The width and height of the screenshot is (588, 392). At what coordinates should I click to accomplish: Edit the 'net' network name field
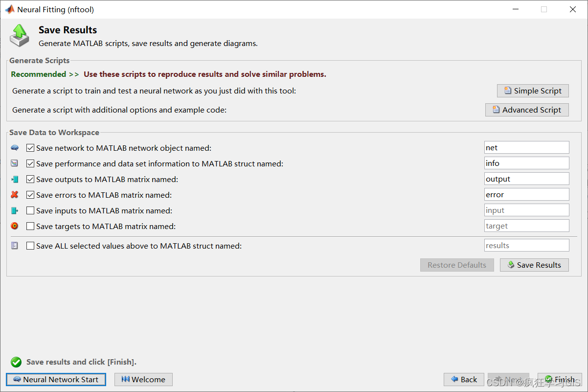[526, 147]
